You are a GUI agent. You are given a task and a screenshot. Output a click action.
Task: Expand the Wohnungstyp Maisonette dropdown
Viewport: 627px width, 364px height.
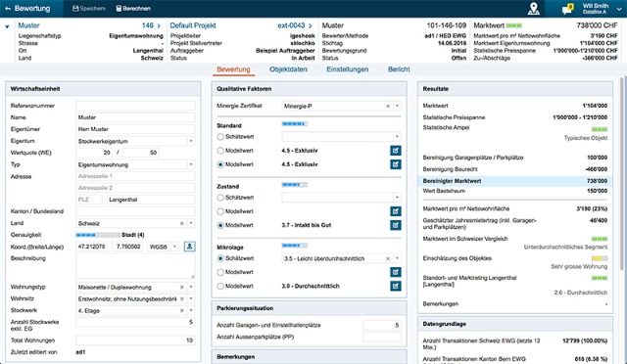coord(191,287)
